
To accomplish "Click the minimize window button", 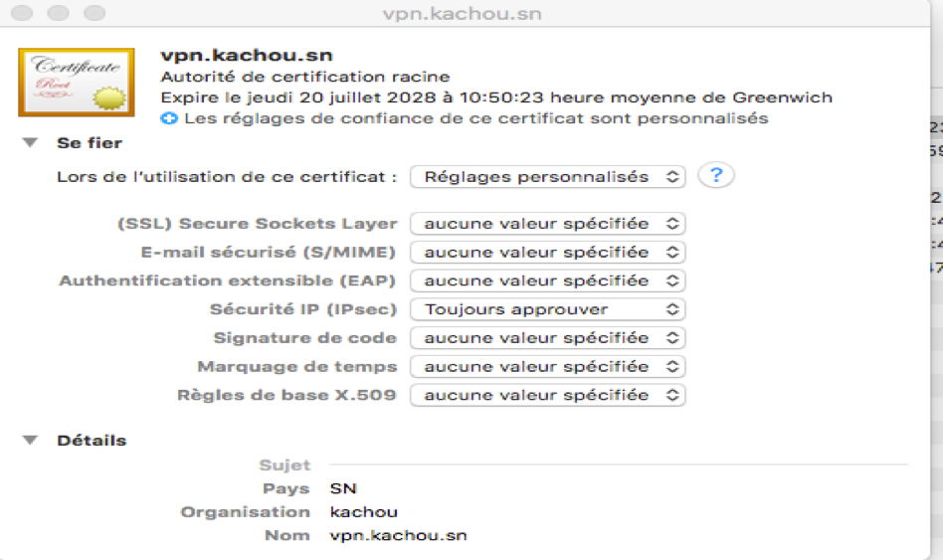I will pos(59,13).
